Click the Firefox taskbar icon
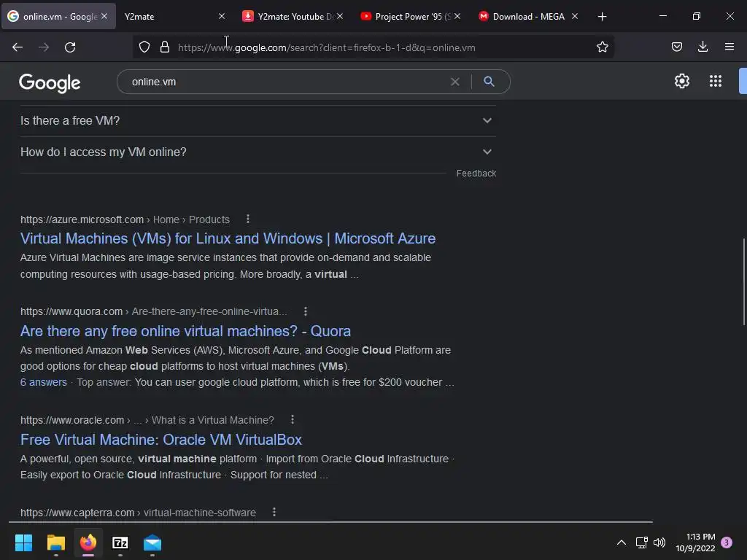 (x=88, y=542)
